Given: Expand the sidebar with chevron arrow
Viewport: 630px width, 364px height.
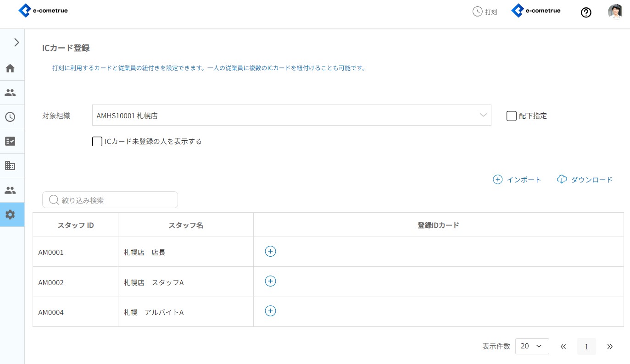Looking at the screenshot, I should tap(17, 43).
